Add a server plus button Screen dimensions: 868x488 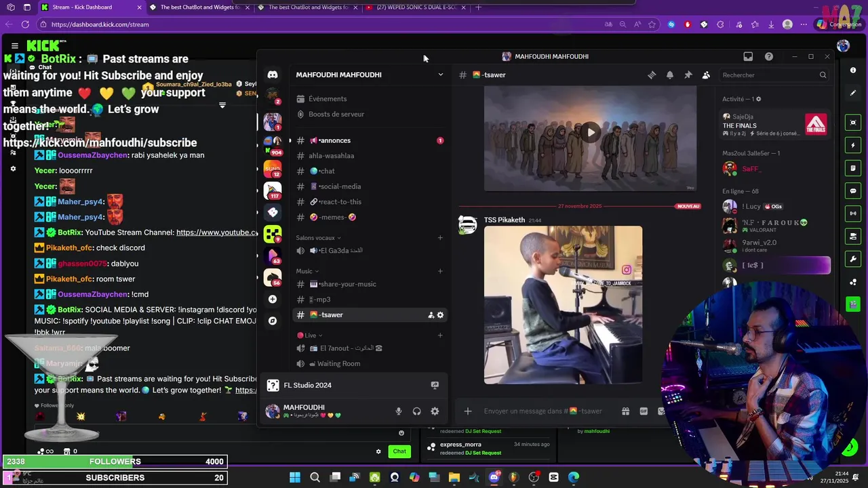[272, 299]
